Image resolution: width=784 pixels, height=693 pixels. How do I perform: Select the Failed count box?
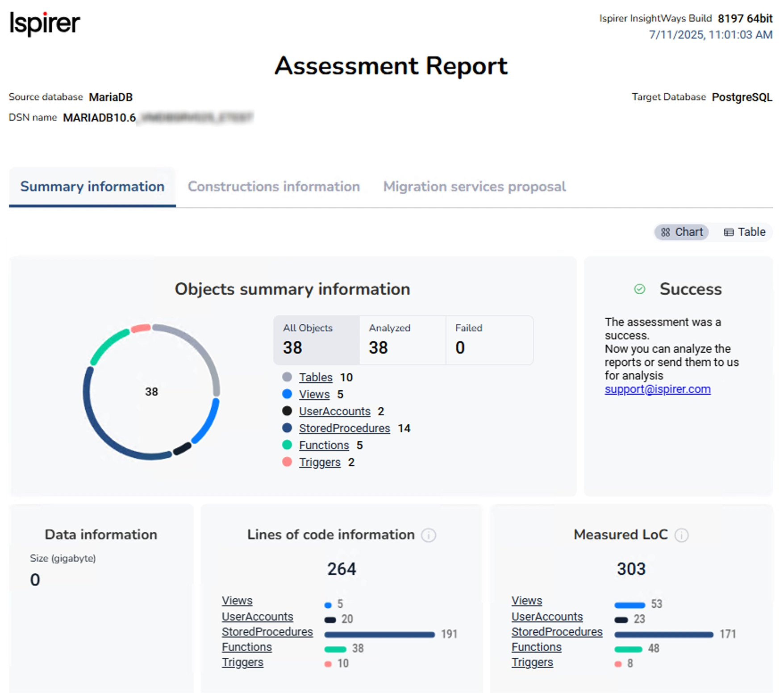coord(489,340)
